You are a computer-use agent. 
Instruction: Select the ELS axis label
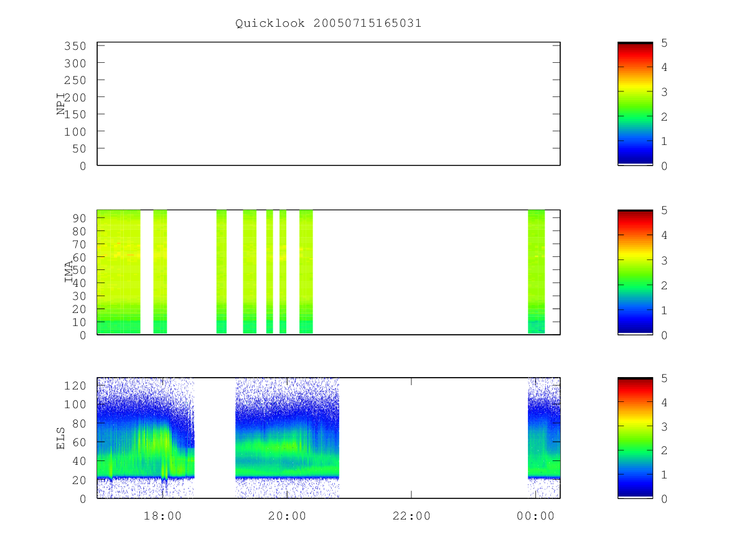pos(61,438)
